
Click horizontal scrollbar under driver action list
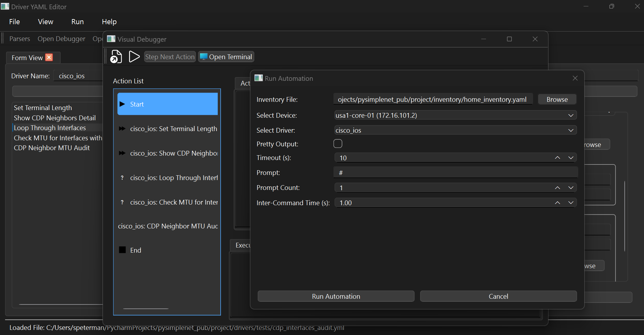click(x=61, y=304)
